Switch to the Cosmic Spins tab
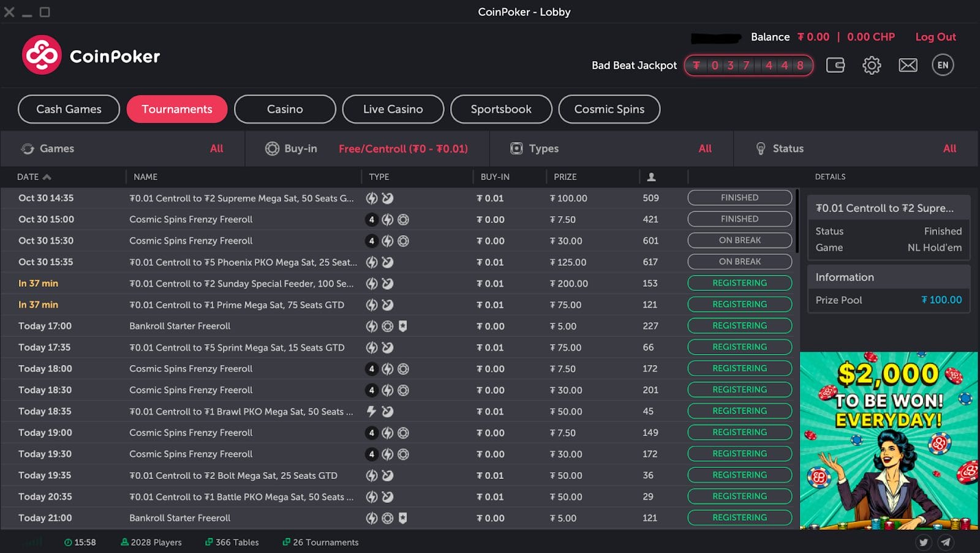Image resolution: width=980 pixels, height=553 pixels. 609,109
